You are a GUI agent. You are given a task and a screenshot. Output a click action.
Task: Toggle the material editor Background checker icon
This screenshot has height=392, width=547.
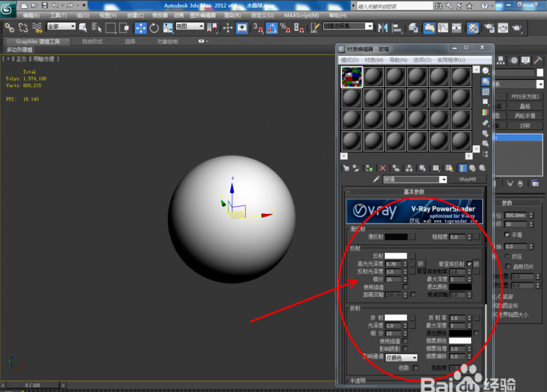(485, 92)
